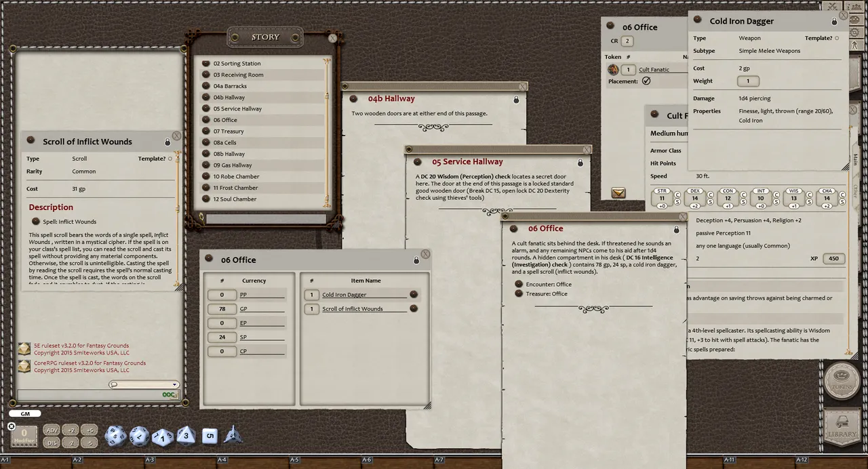Viewport: 868px width, 469px height.
Task: Toggle lock on Cold Iron Dagger window
Action: [x=835, y=22]
